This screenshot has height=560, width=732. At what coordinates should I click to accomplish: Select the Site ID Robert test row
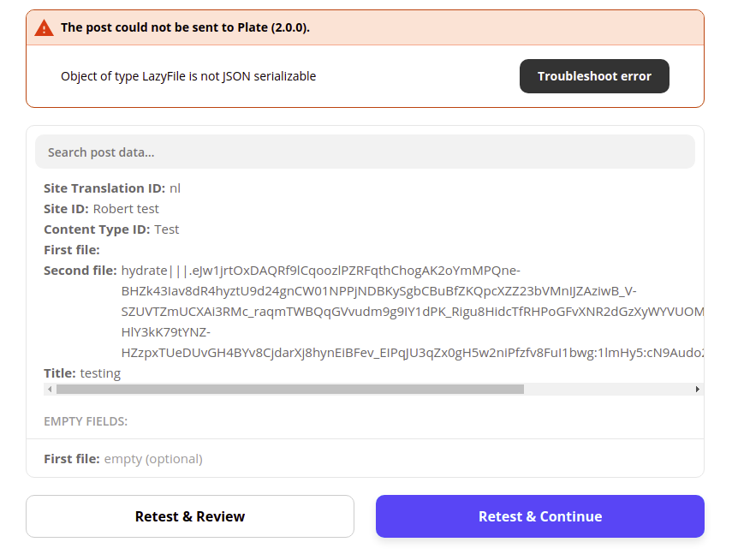tap(101, 209)
